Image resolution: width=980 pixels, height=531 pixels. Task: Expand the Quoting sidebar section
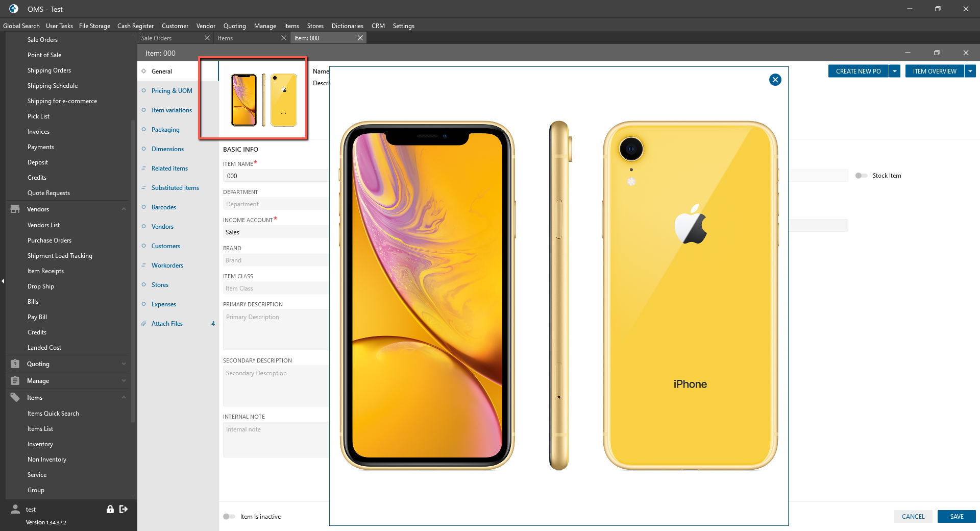(124, 364)
